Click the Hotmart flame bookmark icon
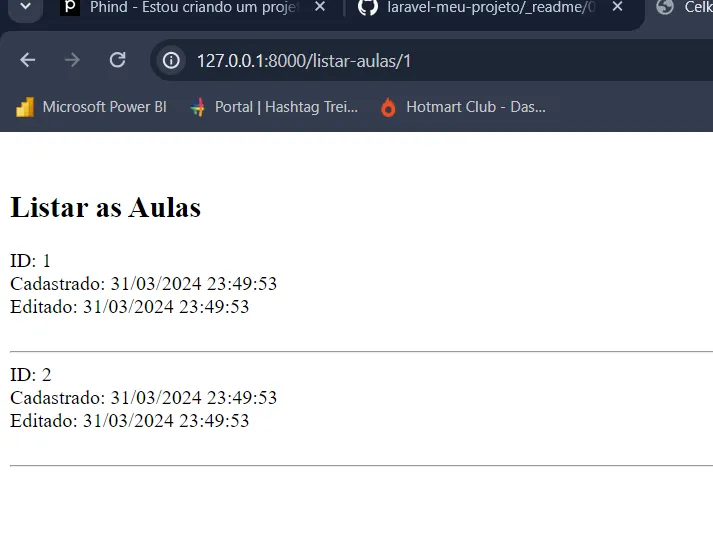713x546 pixels. [389, 107]
